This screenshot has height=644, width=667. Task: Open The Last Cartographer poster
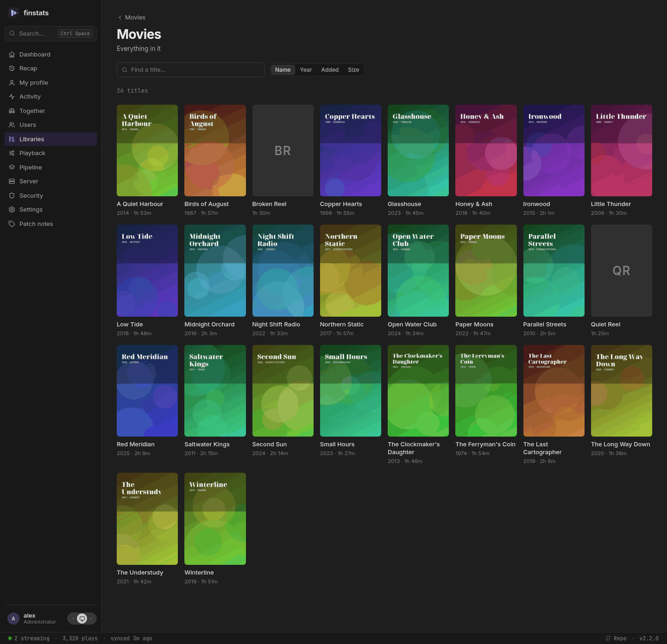554,391
